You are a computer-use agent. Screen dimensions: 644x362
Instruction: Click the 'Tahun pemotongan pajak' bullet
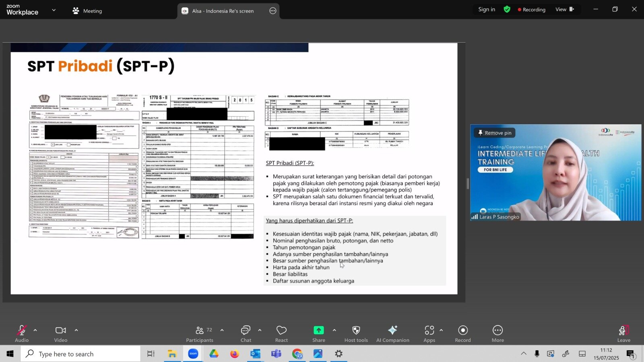(304, 247)
